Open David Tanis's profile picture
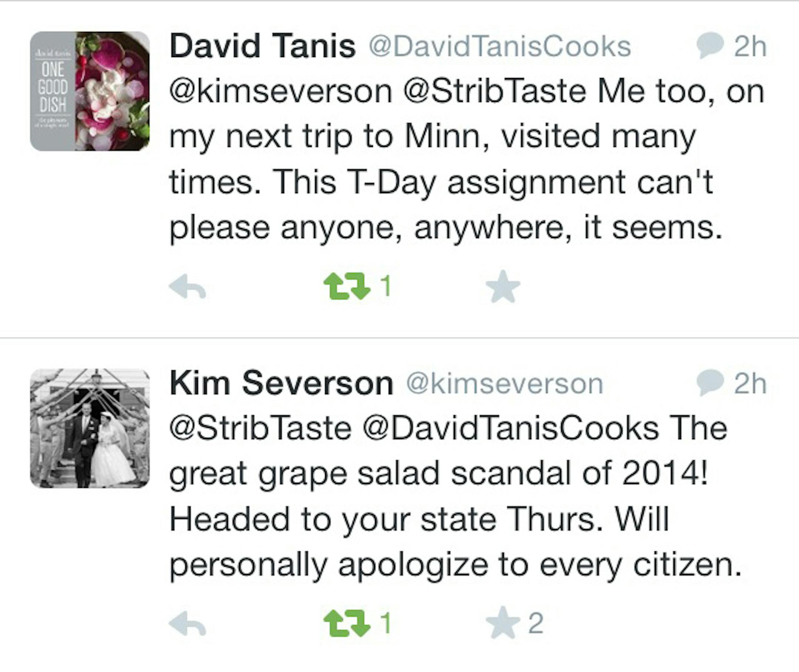The image size is (799, 672). point(90,91)
